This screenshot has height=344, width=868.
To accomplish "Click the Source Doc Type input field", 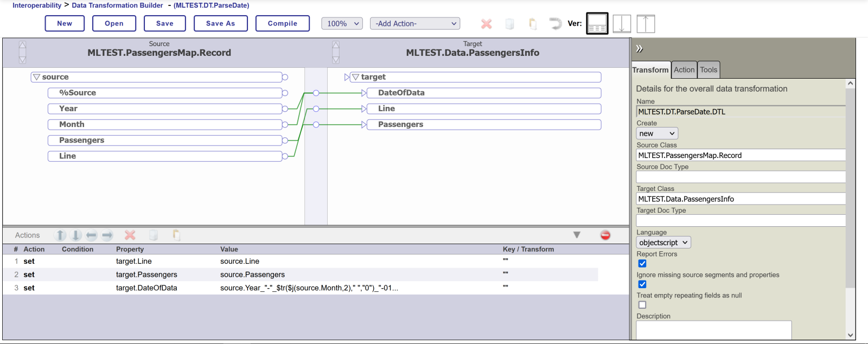I will (x=741, y=177).
